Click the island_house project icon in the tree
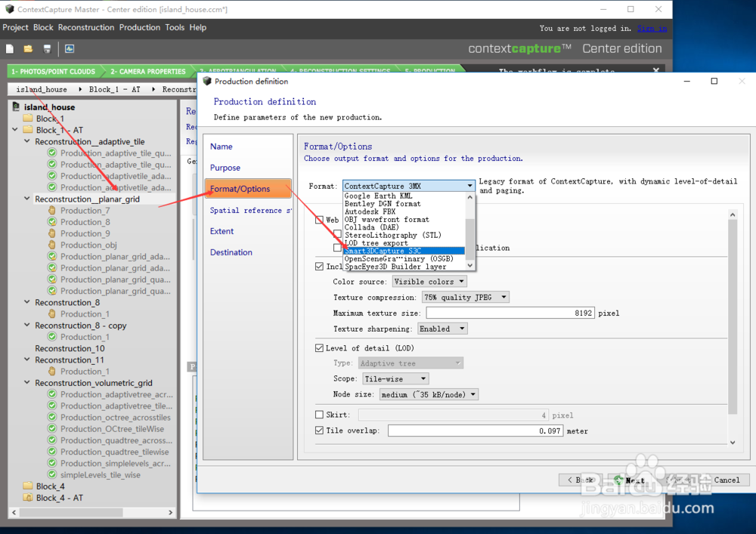Screen dimensions: 756x534 point(16,106)
